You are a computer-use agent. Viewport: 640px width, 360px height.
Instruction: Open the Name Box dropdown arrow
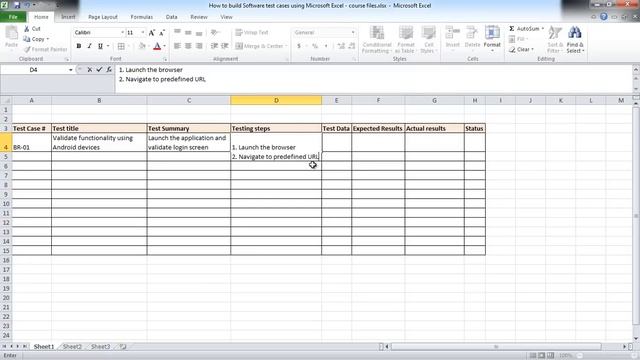click(x=70, y=70)
